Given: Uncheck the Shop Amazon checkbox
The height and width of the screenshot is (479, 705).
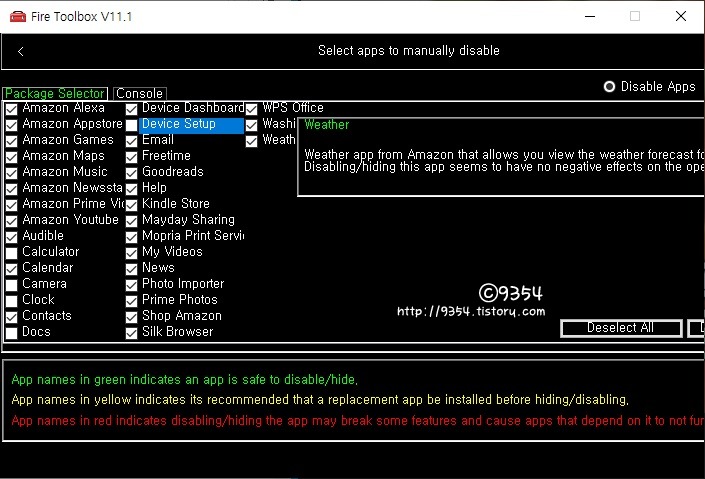Looking at the screenshot, I should [131, 317].
